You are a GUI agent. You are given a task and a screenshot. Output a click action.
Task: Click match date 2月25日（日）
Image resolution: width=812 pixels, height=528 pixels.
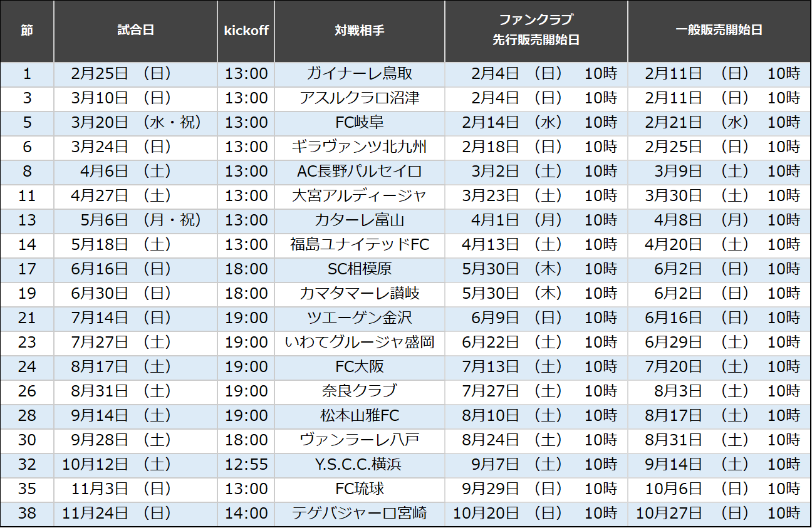(122, 74)
